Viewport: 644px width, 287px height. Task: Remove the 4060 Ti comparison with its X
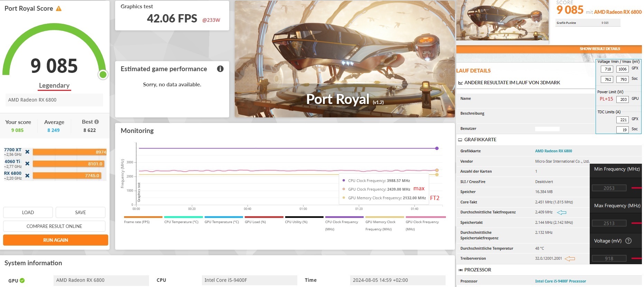[x=27, y=164]
